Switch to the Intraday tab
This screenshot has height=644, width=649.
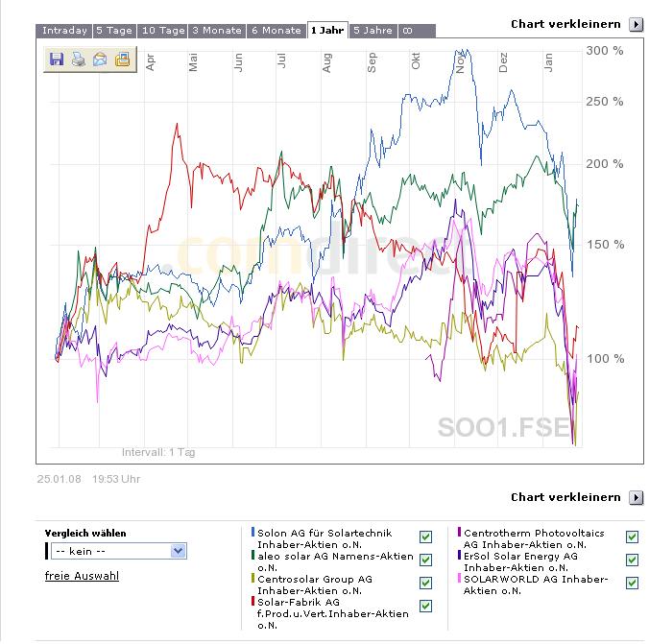(x=63, y=31)
